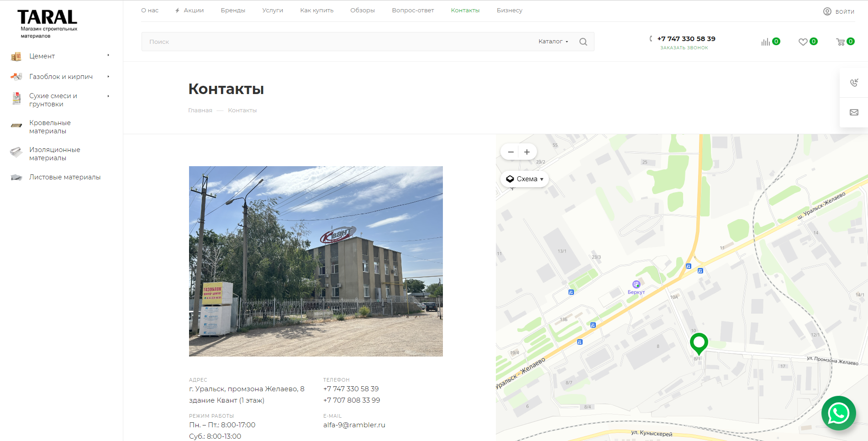Open the Листовые материалы category link
The height and width of the screenshot is (441, 868).
(x=65, y=177)
